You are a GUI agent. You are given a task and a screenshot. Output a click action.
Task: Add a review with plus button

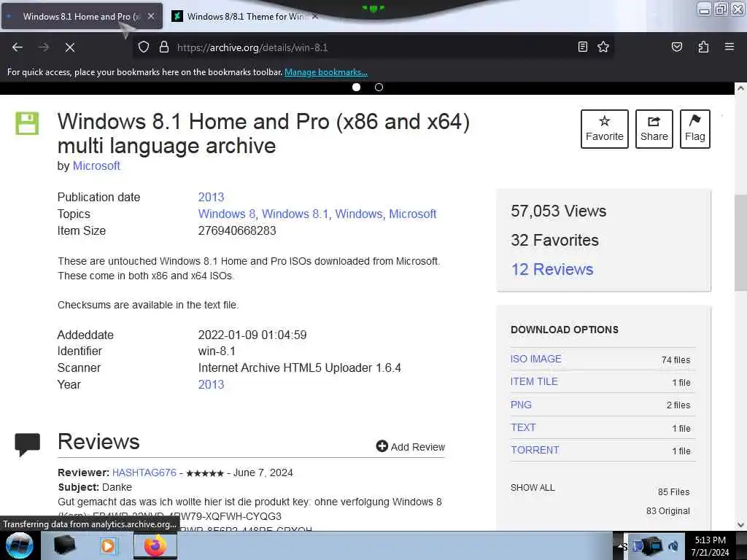410,447
